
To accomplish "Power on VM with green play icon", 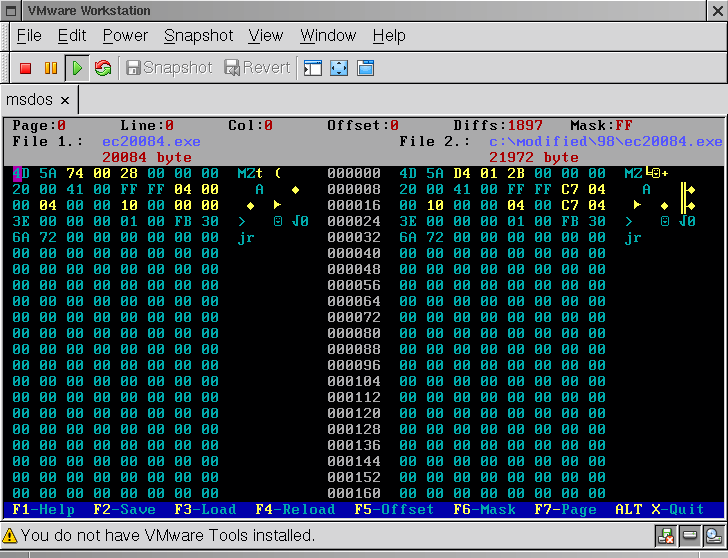I will 77,68.
